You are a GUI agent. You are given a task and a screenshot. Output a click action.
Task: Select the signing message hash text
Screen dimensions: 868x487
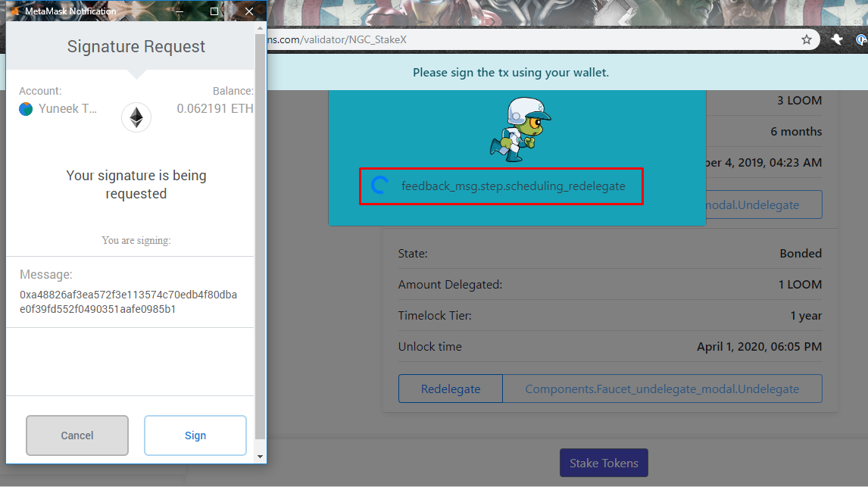(129, 302)
